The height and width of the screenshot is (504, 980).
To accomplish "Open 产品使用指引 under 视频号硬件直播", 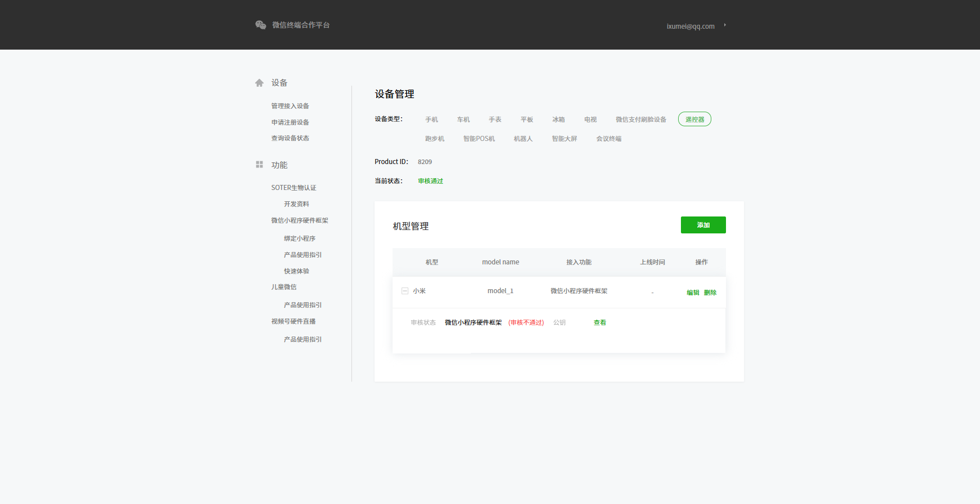I will pos(303,339).
